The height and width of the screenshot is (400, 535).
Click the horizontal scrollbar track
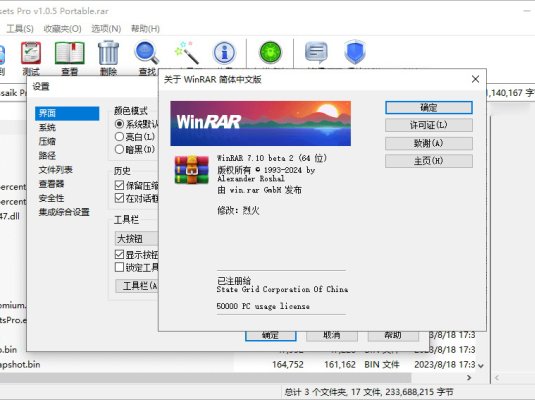[x=205, y=377]
